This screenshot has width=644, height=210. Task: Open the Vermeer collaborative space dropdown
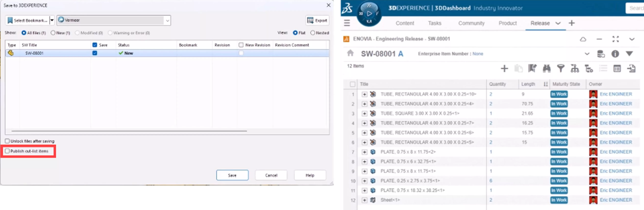pyautogui.click(x=168, y=20)
